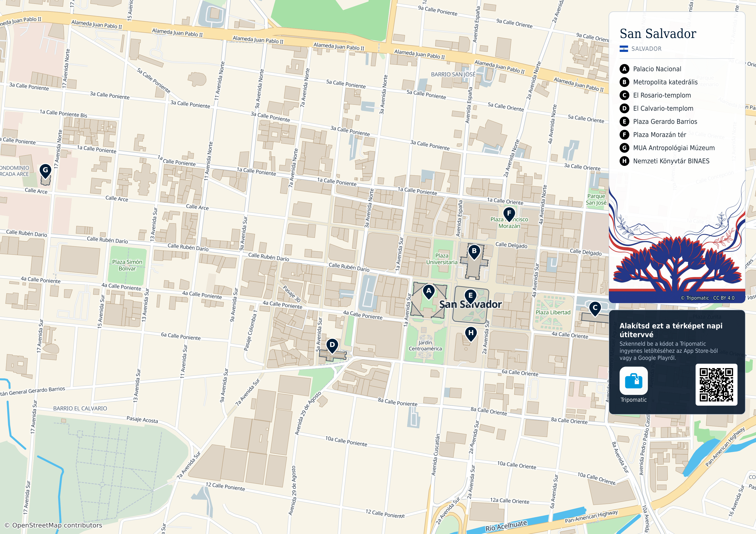Click 'Río Acelhuate' river label
Image resolution: width=756 pixels, height=534 pixels.
coord(506,526)
